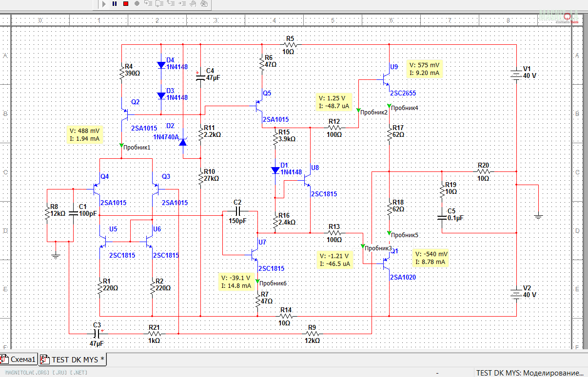
Task: Toggle breakpoint using the hand icon
Action: (193, 3)
